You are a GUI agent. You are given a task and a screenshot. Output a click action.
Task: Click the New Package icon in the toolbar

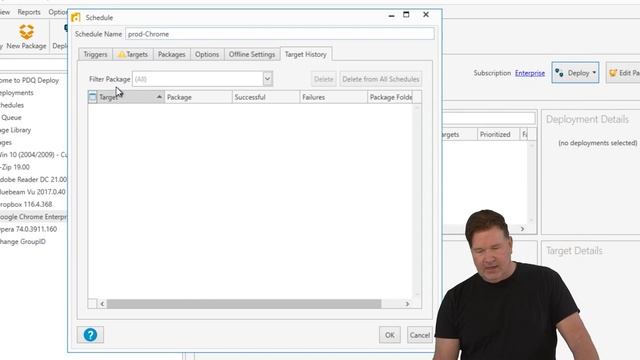pos(27,32)
